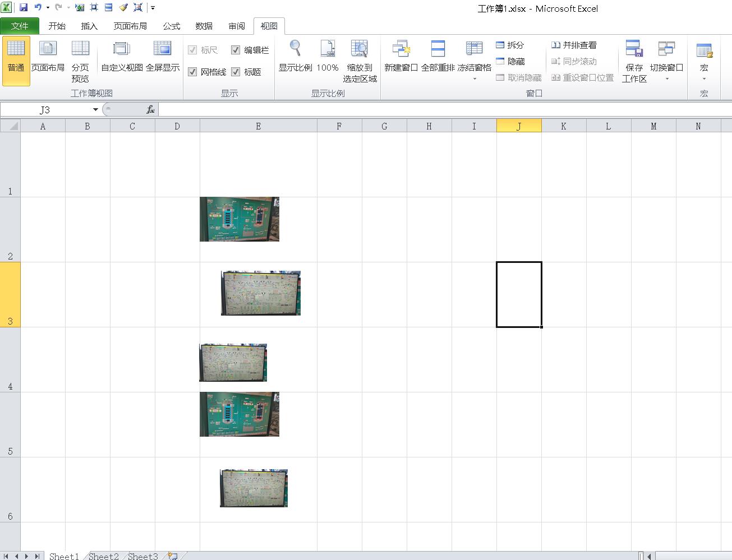This screenshot has width=732, height=560.
Task: Open 自定义视图 dialog
Action: coord(122,56)
